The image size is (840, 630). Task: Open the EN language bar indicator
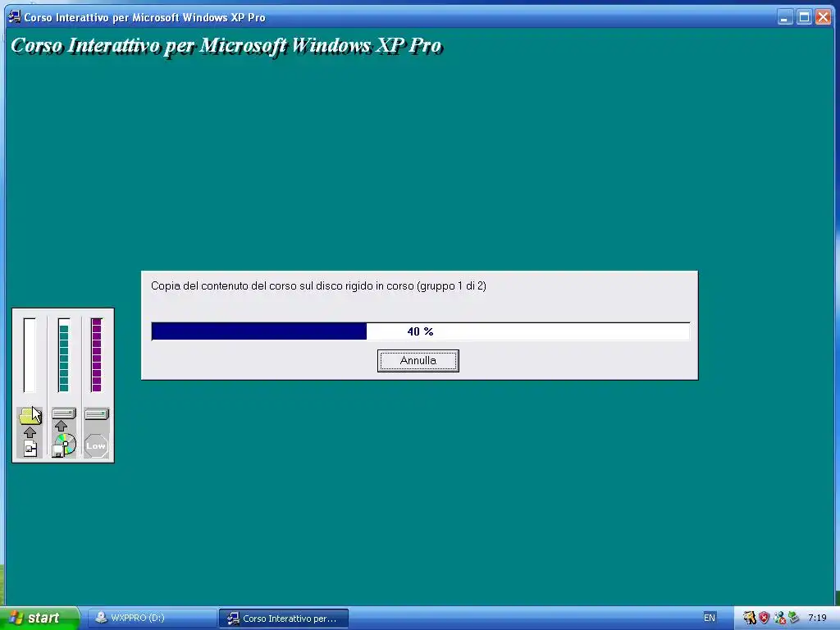[x=710, y=619]
